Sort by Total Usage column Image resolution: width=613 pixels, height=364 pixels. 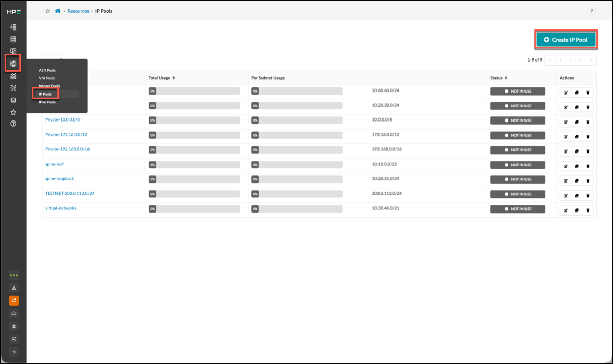click(x=162, y=78)
